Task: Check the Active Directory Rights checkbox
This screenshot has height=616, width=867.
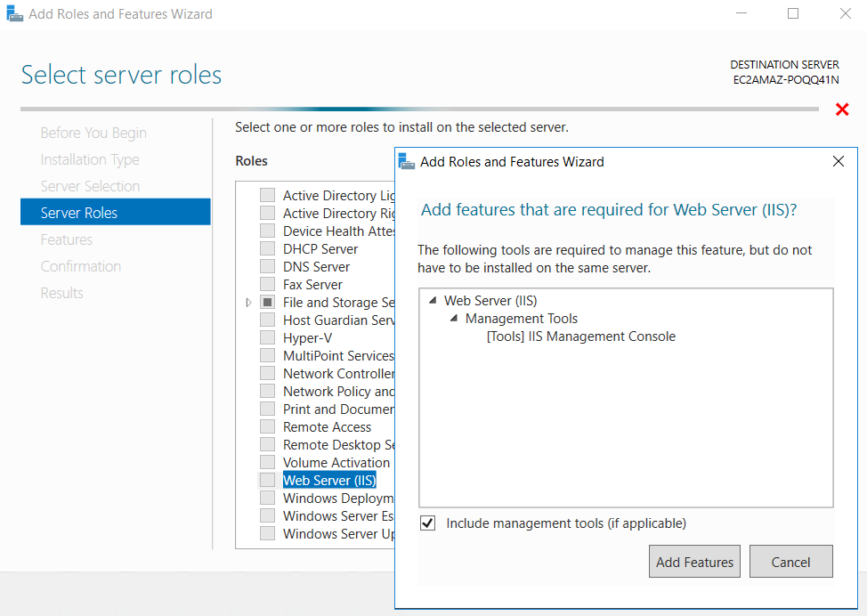Action: click(268, 213)
